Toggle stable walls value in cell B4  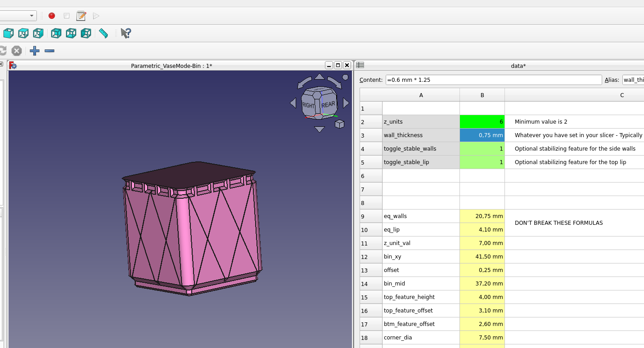[482, 149]
